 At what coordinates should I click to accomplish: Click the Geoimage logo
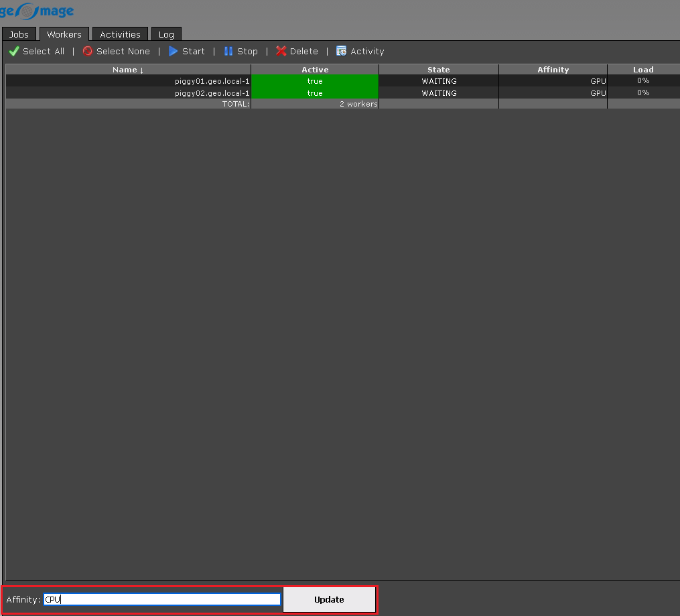(37, 11)
